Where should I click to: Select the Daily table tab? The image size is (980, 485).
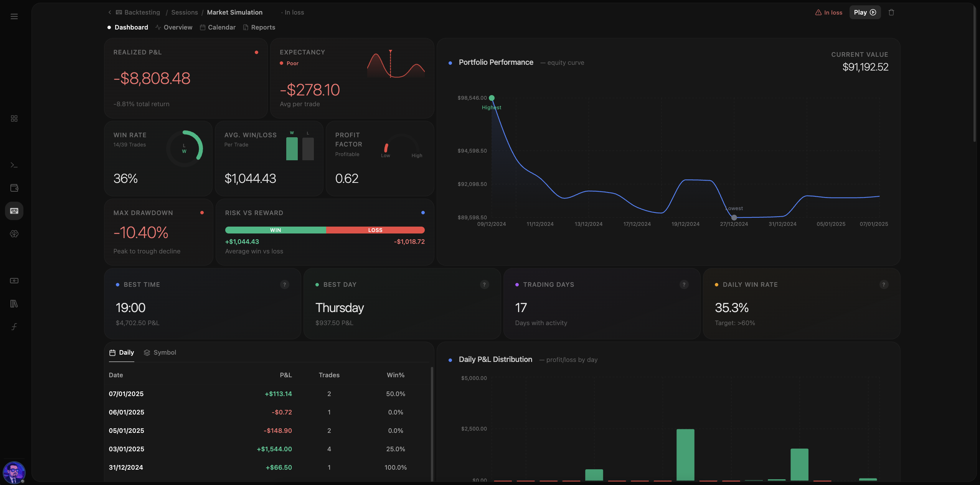122,352
